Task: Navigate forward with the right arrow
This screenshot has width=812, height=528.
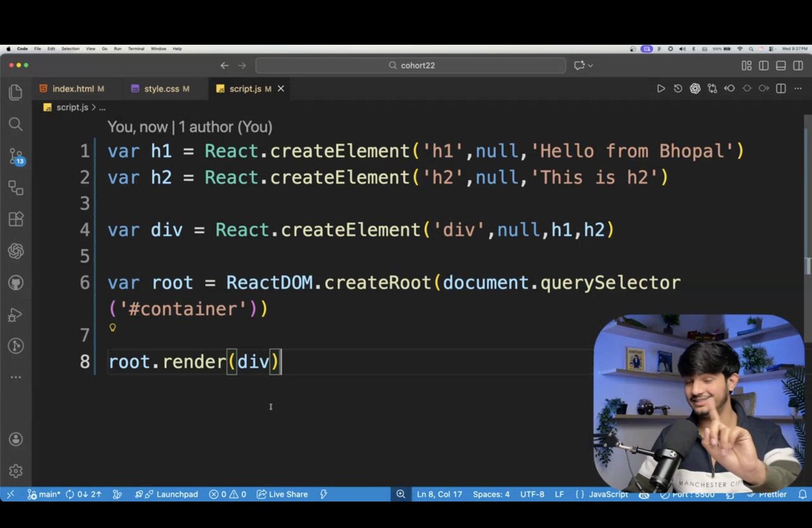Action: [x=242, y=65]
